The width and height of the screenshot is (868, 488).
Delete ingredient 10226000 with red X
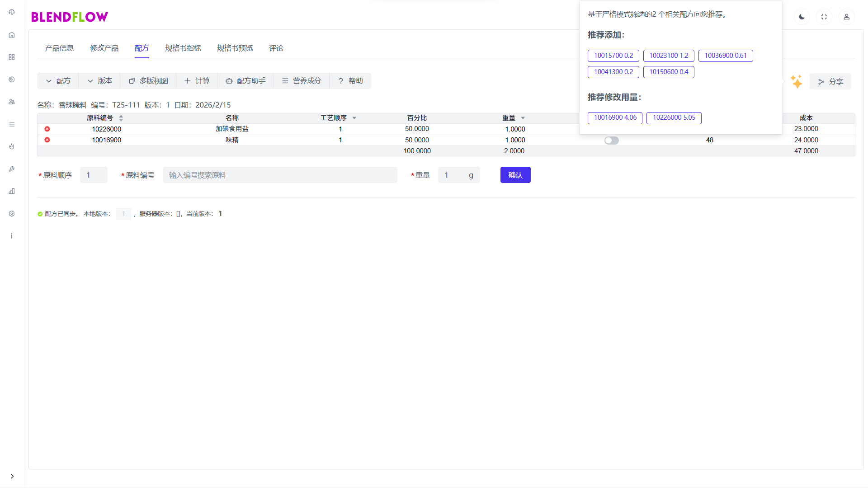(x=47, y=129)
